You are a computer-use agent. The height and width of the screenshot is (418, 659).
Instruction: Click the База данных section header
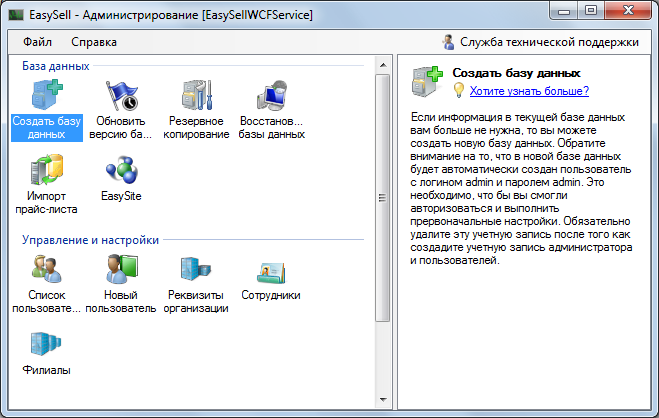55,66
